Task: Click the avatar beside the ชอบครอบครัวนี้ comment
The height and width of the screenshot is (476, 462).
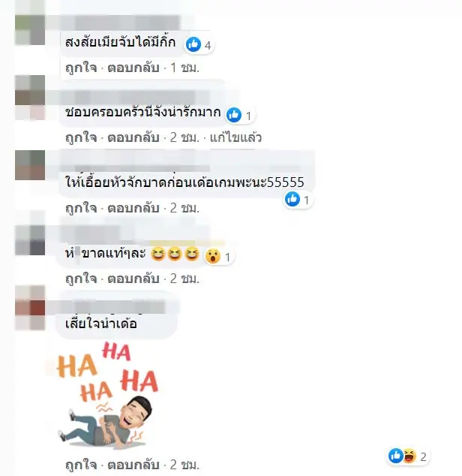Action: [x=30, y=98]
